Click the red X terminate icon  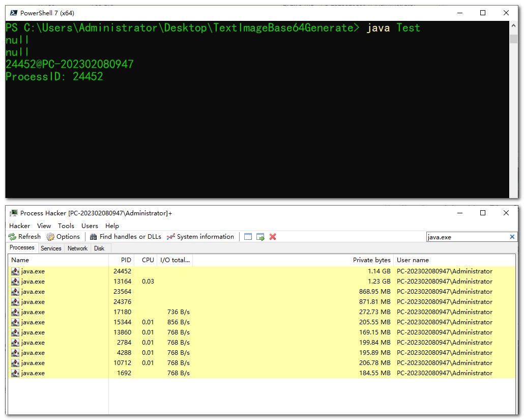273,237
